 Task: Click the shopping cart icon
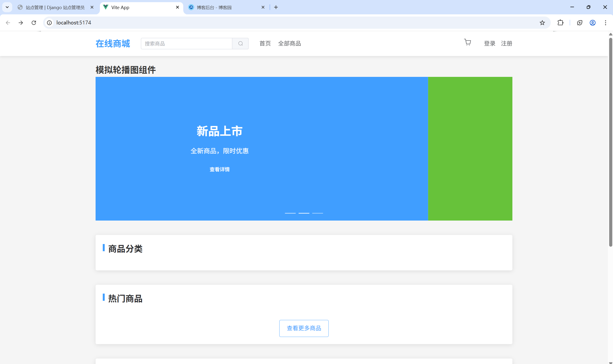click(467, 43)
